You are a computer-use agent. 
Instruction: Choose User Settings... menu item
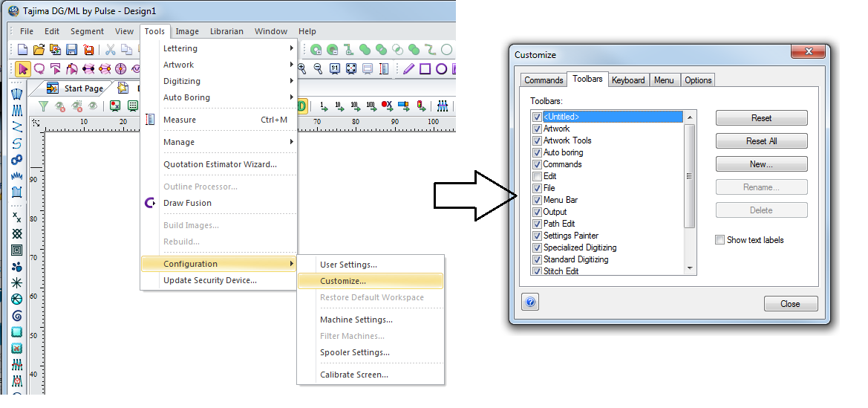click(371, 265)
